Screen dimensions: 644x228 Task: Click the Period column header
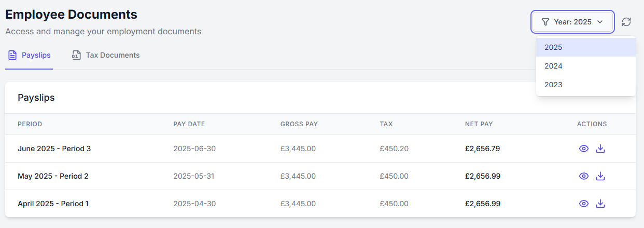pos(30,124)
